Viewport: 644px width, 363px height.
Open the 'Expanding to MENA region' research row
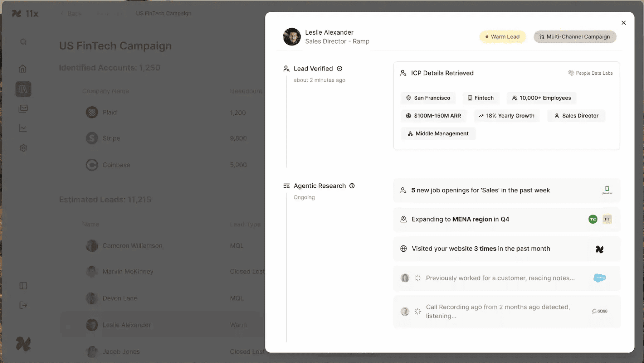tap(507, 219)
